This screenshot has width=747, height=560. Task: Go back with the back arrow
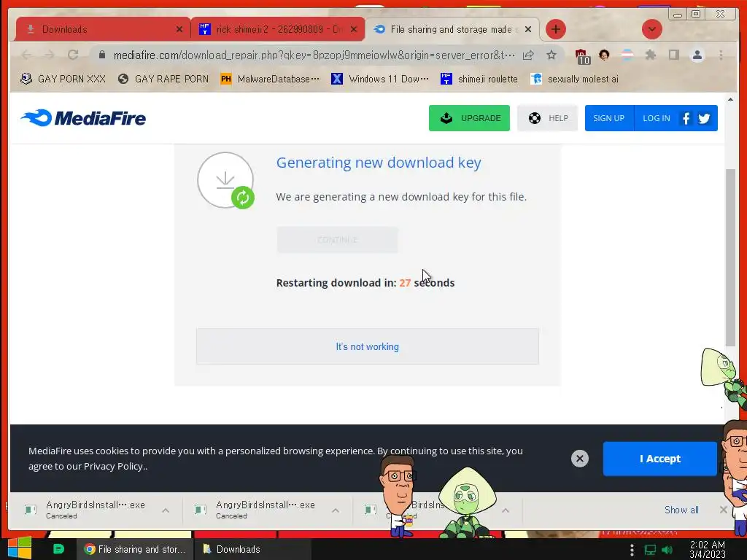tap(26, 55)
